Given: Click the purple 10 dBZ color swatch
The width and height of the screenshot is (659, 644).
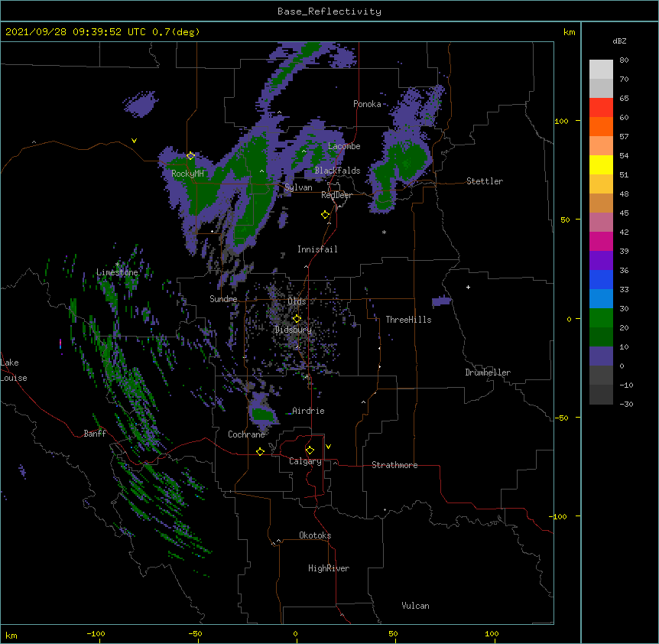Looking at the screenshot, I should pyautogui.click(x=601, y=356).
